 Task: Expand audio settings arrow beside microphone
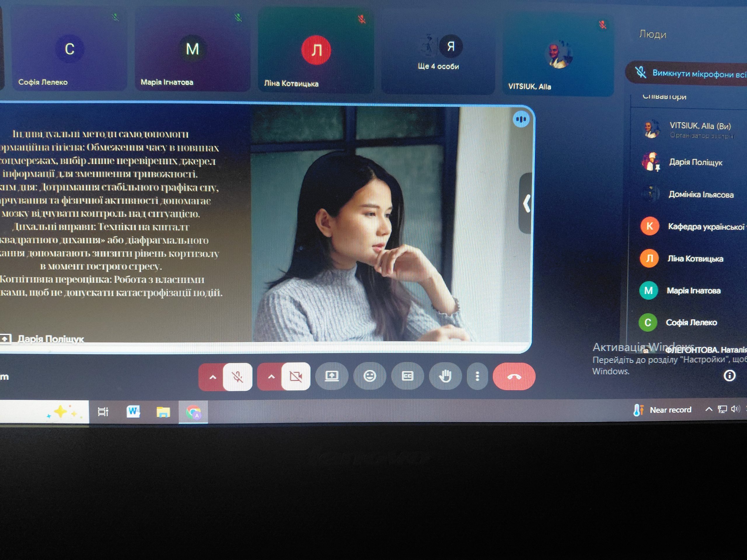pyautogui.click(x=213, y=377)
